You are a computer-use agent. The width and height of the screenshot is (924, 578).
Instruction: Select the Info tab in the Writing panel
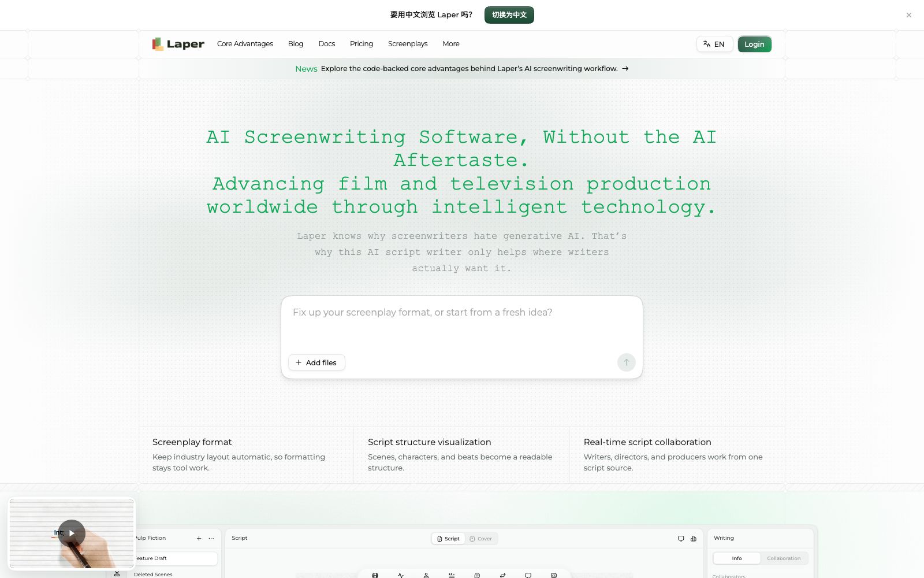coord(737,558)
